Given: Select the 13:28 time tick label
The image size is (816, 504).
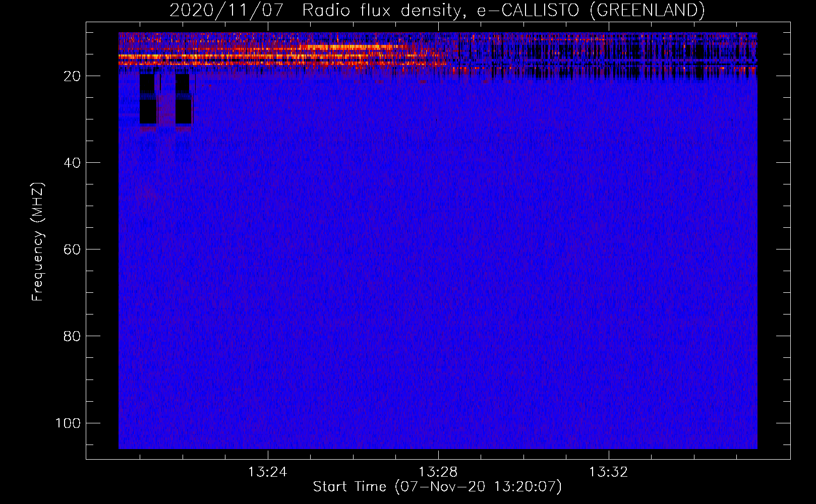Looking at the screenshot, I should pos(438,472).
